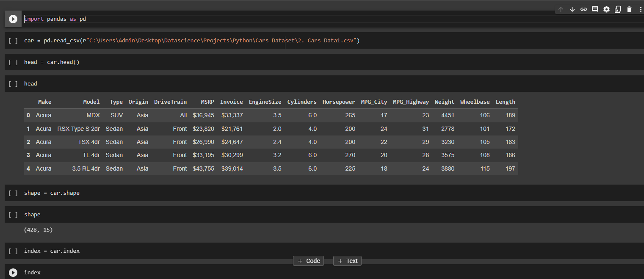The image size is (644, 279).
Task: Add a new Code cell
Action: [308, 261]
